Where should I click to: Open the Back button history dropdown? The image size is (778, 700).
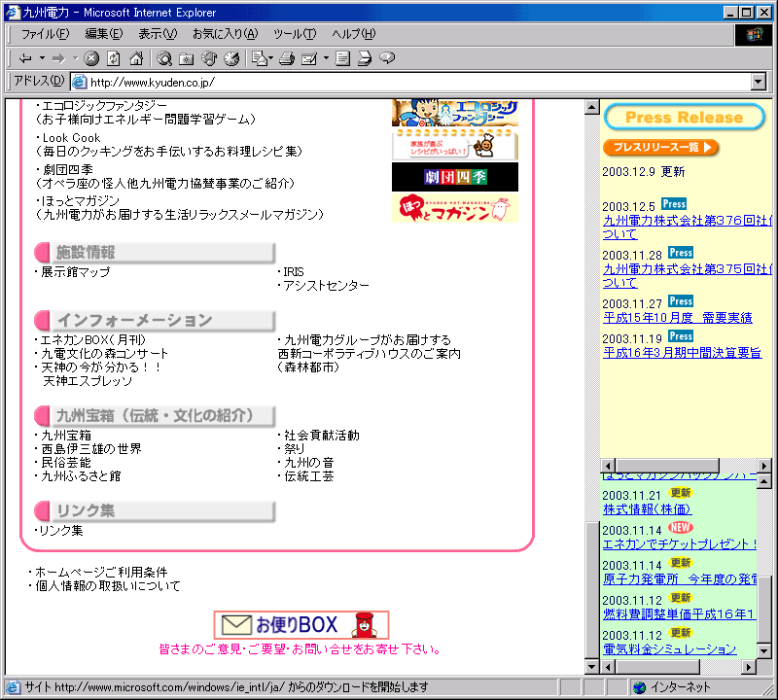coord(42,58)
